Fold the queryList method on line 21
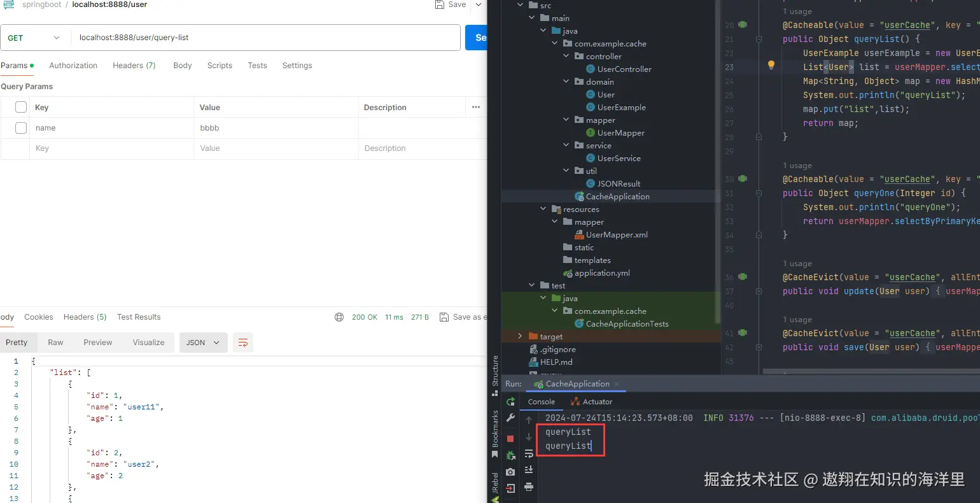 pyautogui.click(x=759, y=39)
